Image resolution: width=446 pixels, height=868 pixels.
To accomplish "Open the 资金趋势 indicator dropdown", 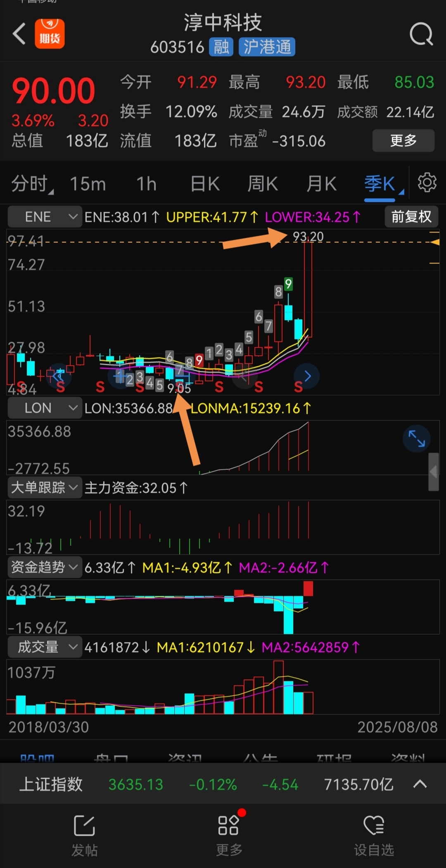I will click(x=45, y=567).
